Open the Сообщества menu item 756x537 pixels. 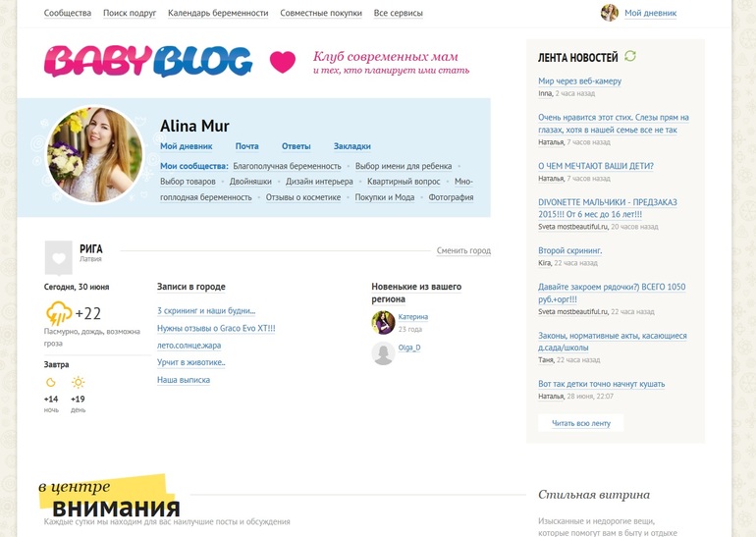(x=68, y=13)
